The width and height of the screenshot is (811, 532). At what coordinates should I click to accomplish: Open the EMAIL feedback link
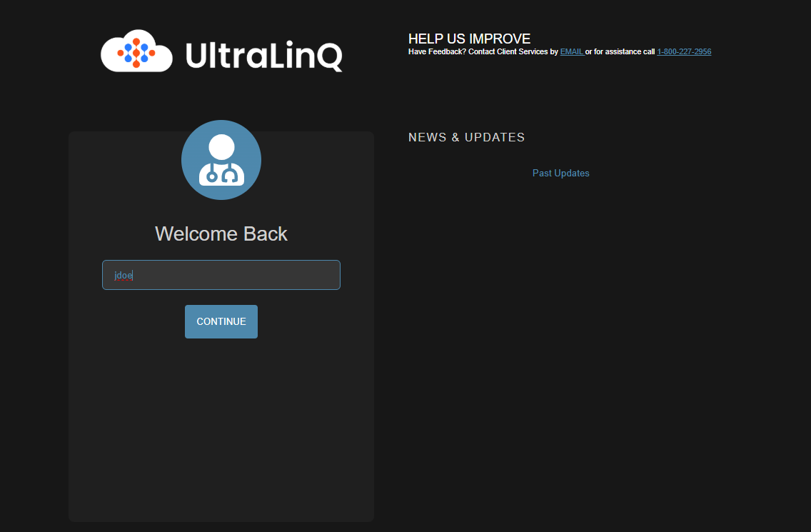tap(572, 51)
